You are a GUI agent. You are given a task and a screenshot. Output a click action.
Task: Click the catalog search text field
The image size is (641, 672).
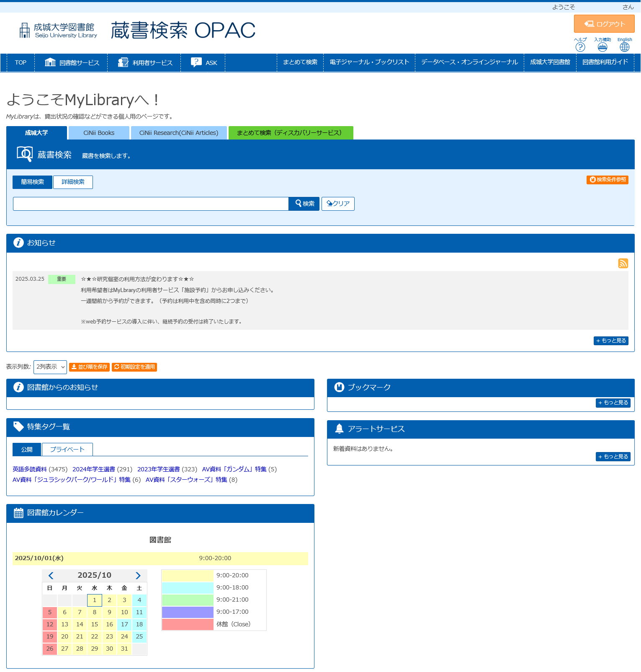click(151, 204)
